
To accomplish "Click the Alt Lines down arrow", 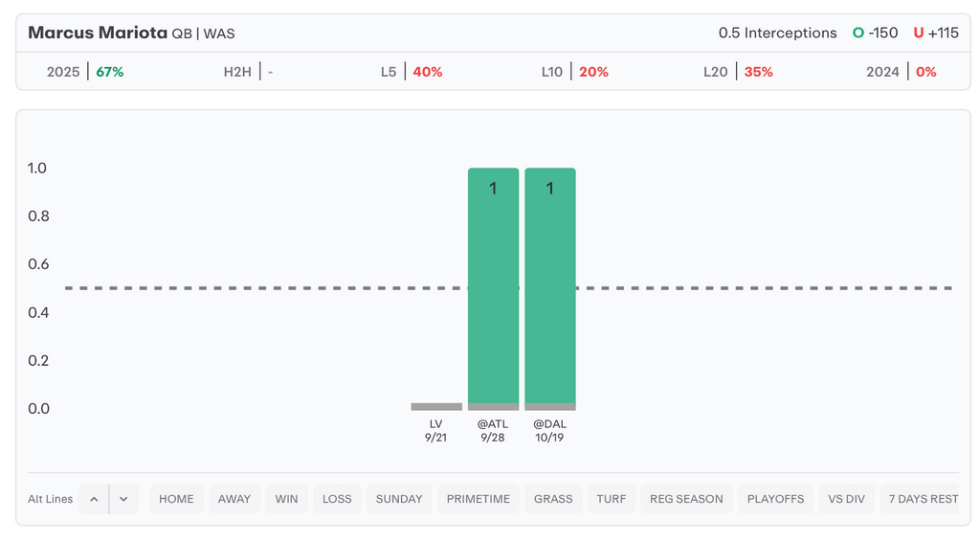I will pyautogui.click(x=124, y=499).
